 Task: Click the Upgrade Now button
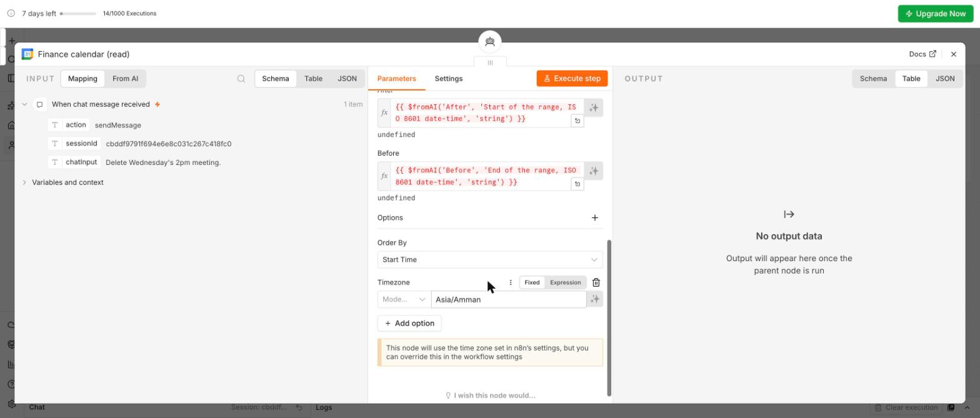[x=936, y=14]
